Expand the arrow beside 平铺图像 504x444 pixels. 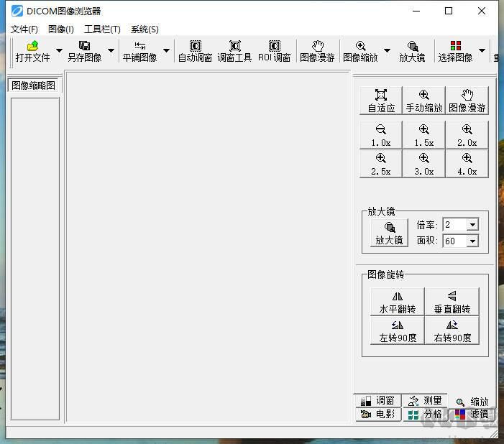click(167, 51)
